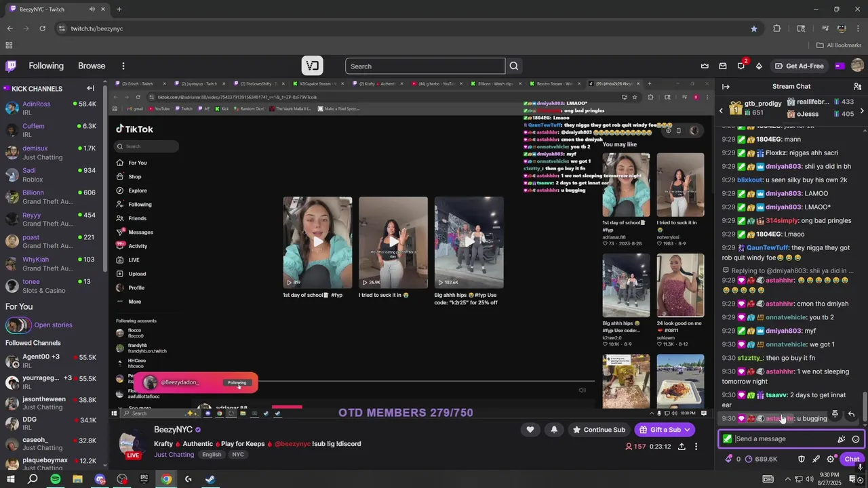The height and width of the screenshot is (488, 868).
Task: Open Epic Games launcher from taskbar
Action: point(144,479)
